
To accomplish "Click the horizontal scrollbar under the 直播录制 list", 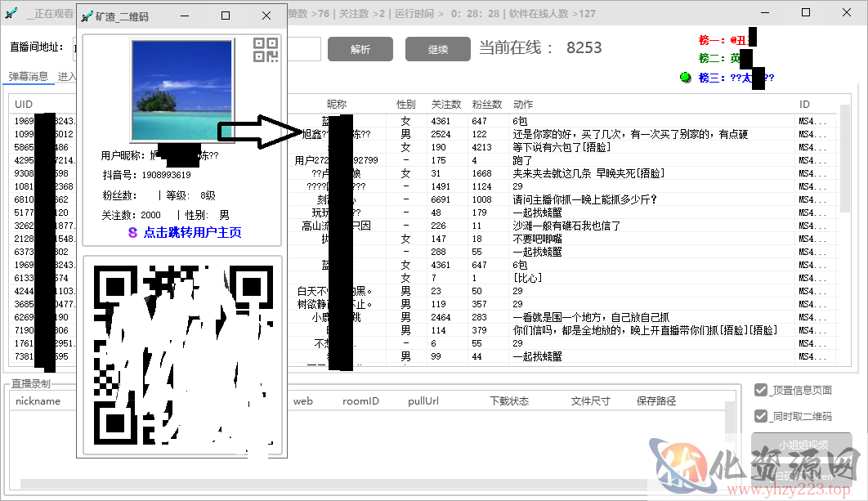I will 332,485.
